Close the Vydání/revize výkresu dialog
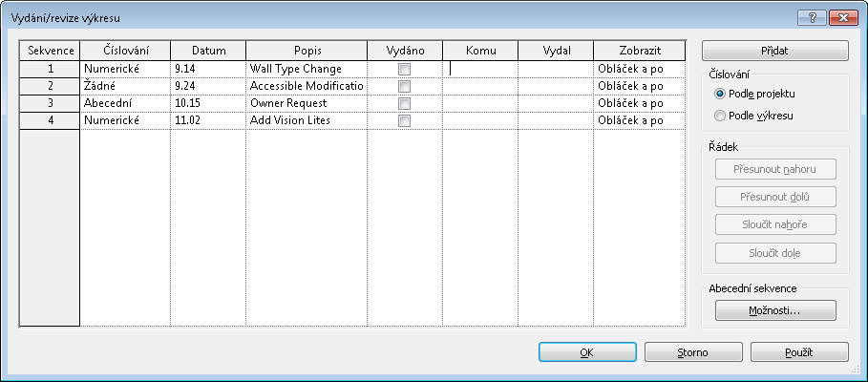Image resolution: width=868 pixels, height=382 pixels. pyautogui.click(x=843, y=18)
